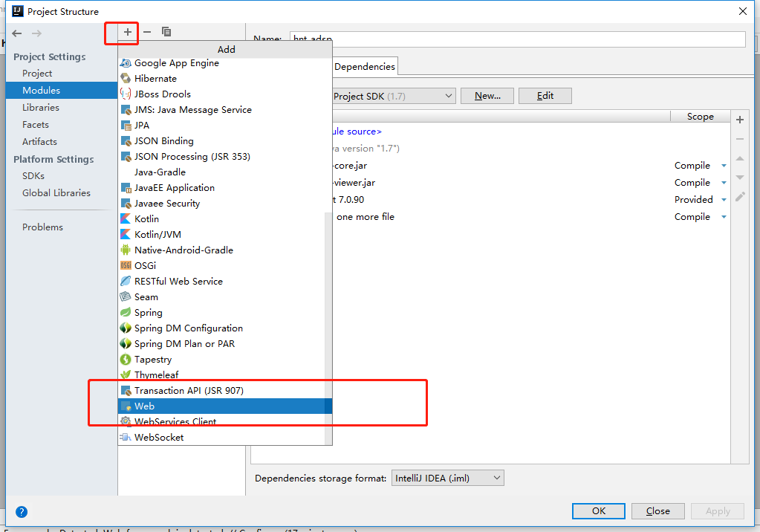Screen dimensions: 760x532
Task: Click the Copy module icon
Action: coord(166,32)
